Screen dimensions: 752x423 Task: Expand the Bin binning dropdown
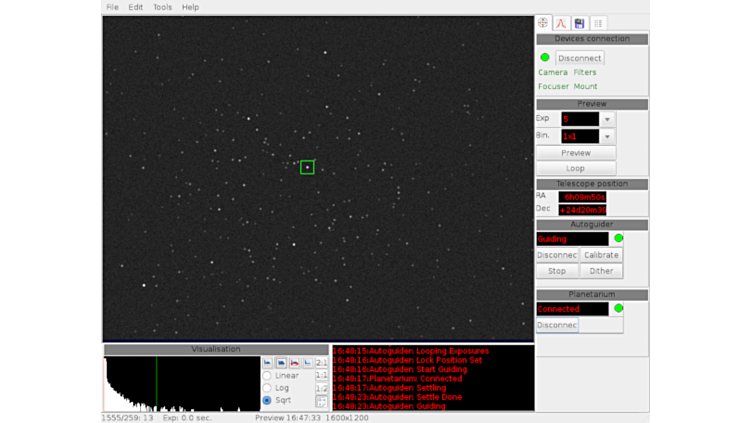(607, 136)
